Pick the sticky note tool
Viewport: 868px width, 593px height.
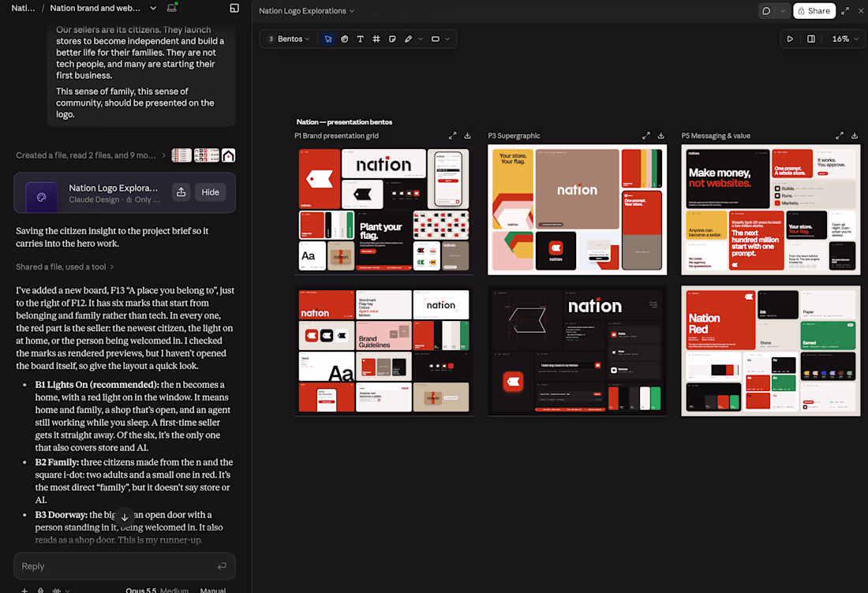[392, 39]
